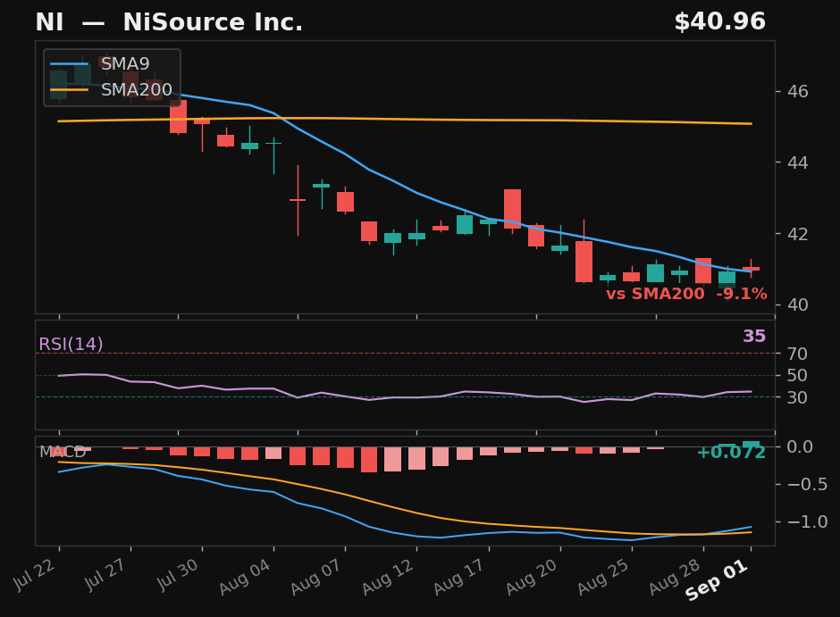The width and height of the screenshot is (840, 617).
Task: Click the price axis label '40'
Action: [798, 305]
